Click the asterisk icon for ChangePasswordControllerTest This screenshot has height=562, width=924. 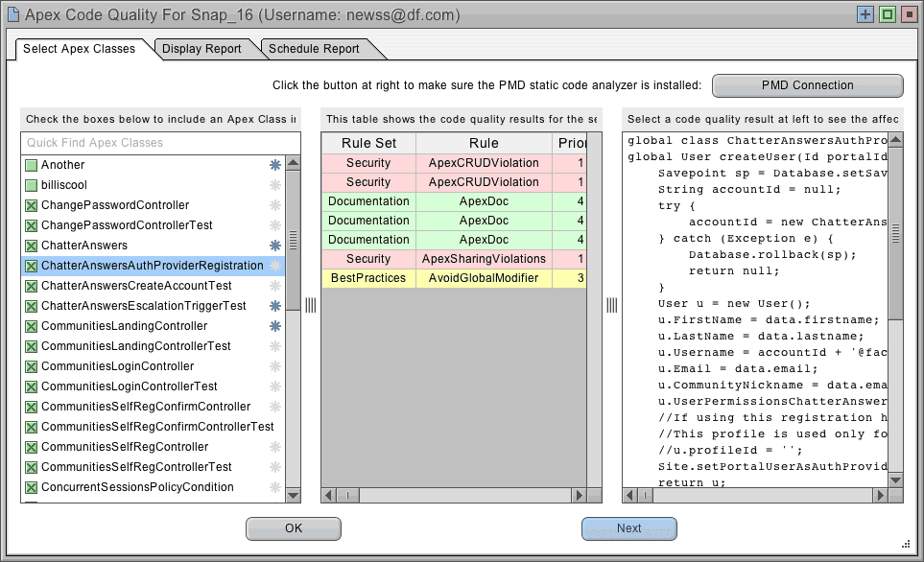coord(275,225)
